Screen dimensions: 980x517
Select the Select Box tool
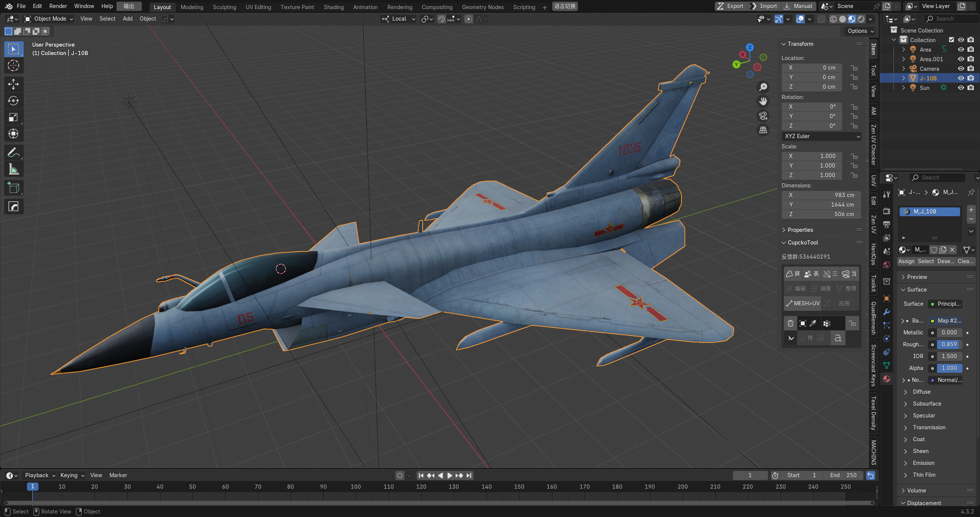pos(13,49)
